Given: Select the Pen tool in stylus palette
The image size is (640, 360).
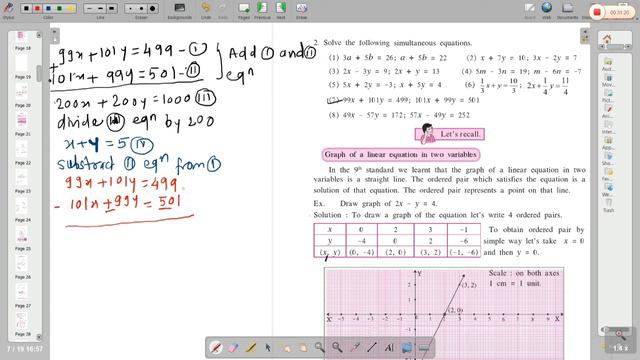Looking at the screenshot, I should tap(216, 347).
